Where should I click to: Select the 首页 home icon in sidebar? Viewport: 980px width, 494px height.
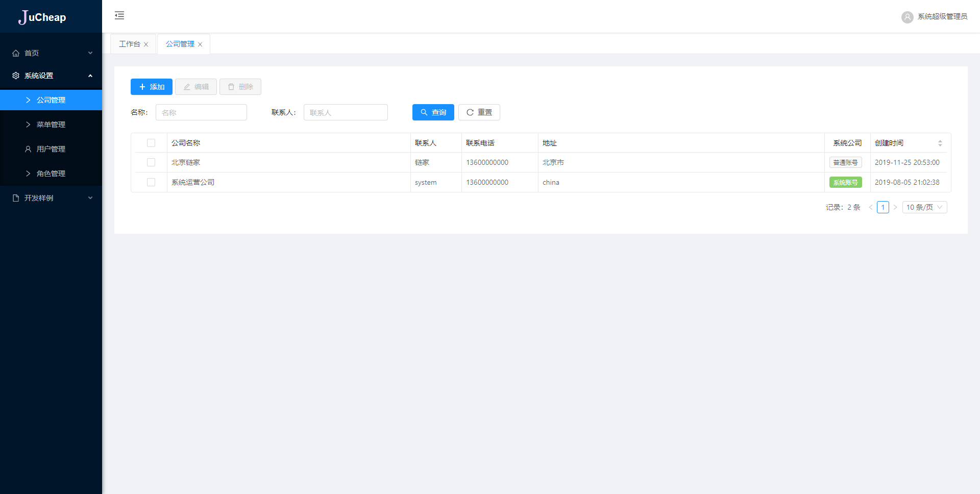pyautogui.click(x=16, y=53)
